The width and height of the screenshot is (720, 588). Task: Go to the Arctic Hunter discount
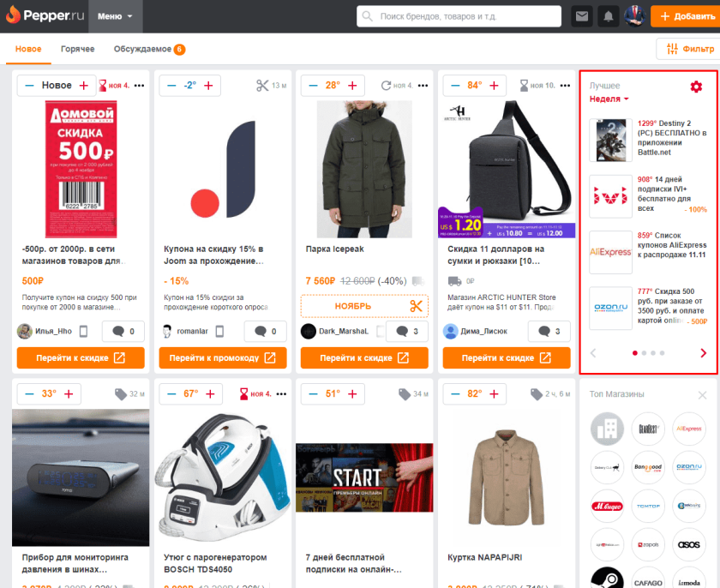(507, 357)
